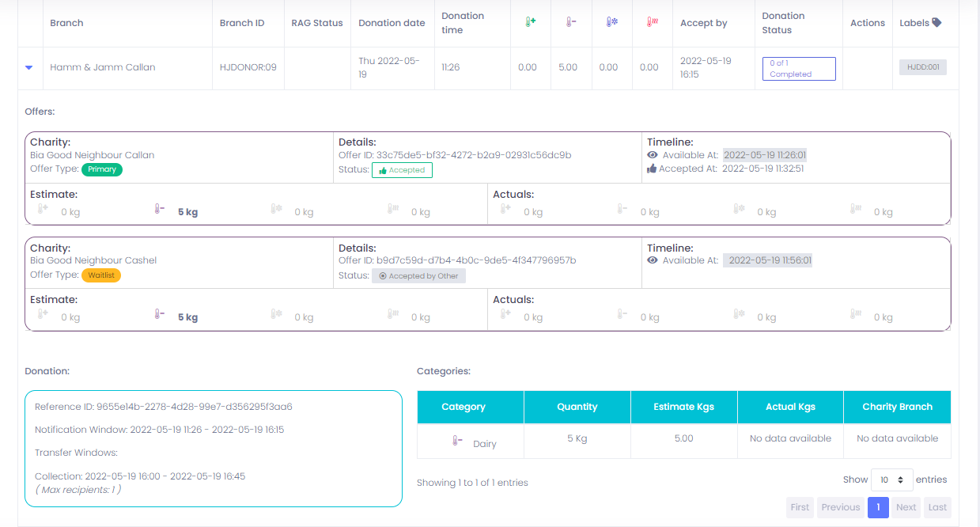The height and width of the screenshot is (527, 980).
Task: Go to the First page
Action: pos(800,507)
